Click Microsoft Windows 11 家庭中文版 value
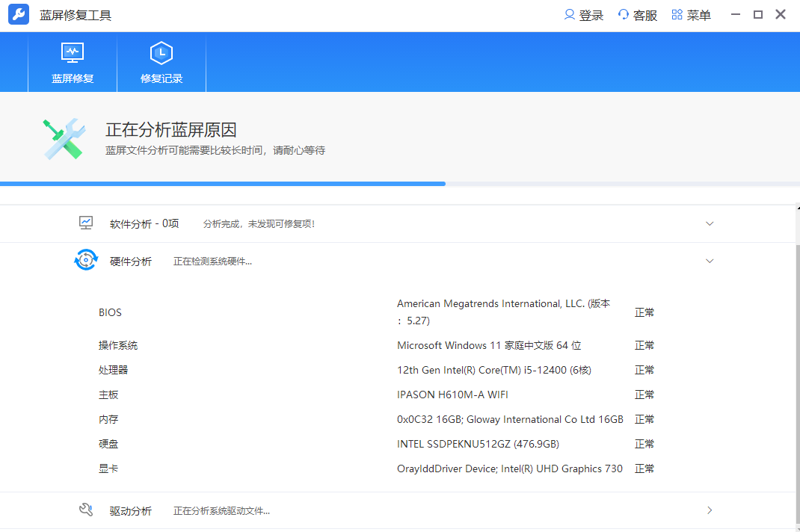The height and width of the screenshot is (532, 800). tap(489, 345)
